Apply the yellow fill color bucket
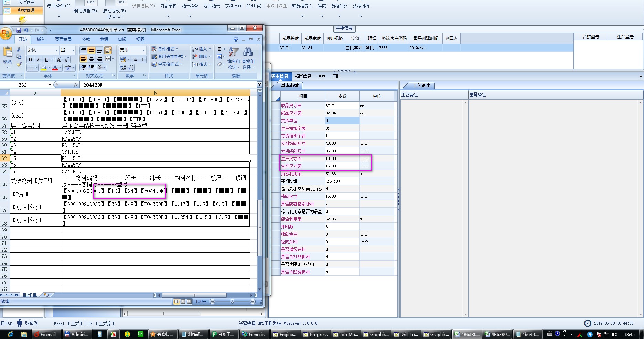 pyautogui.click(x=44, y=68)
